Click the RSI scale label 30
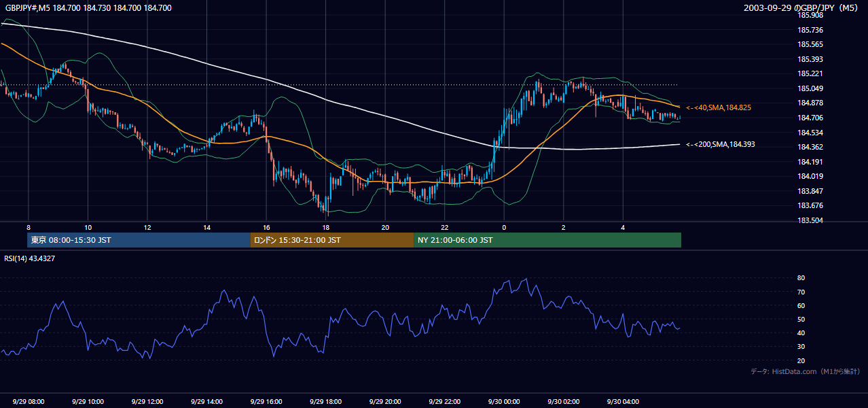 [x=801, y=346]
